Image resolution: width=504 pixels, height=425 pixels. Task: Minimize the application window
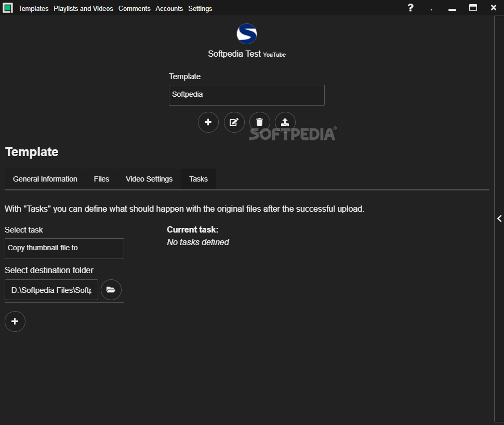(x=452, y=10)
